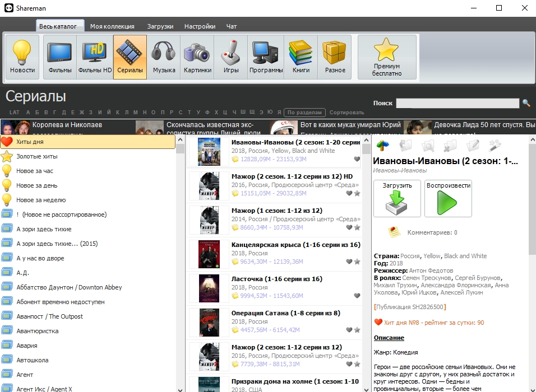Click the folder with arrow icon
Image resolution: width=536 pixels, height=392 pixels.
coord(405,146)
